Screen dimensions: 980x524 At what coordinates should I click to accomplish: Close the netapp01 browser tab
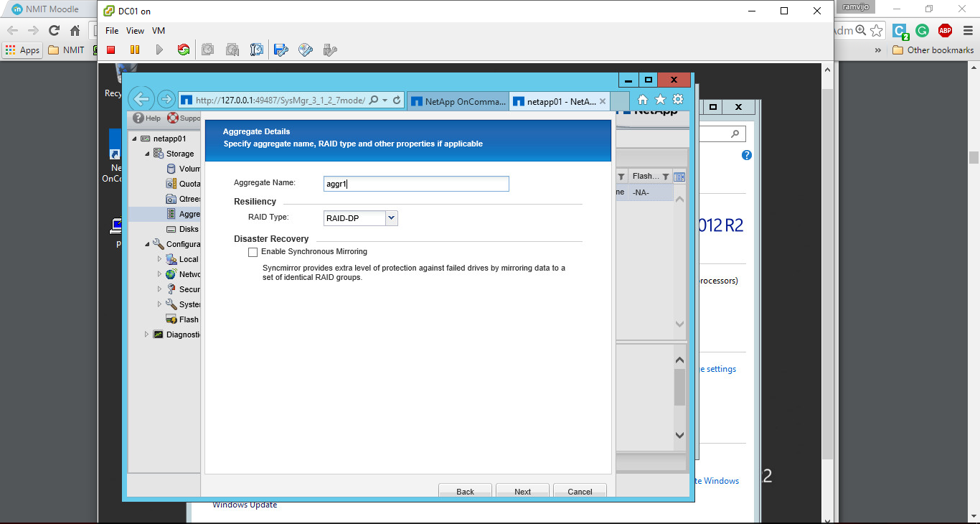[603, 101]
